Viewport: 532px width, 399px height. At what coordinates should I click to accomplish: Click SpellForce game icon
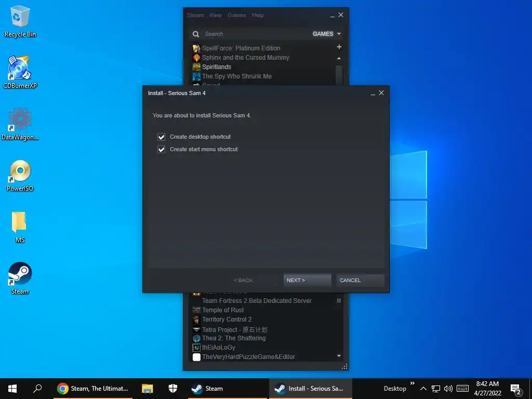coord(196,48)
